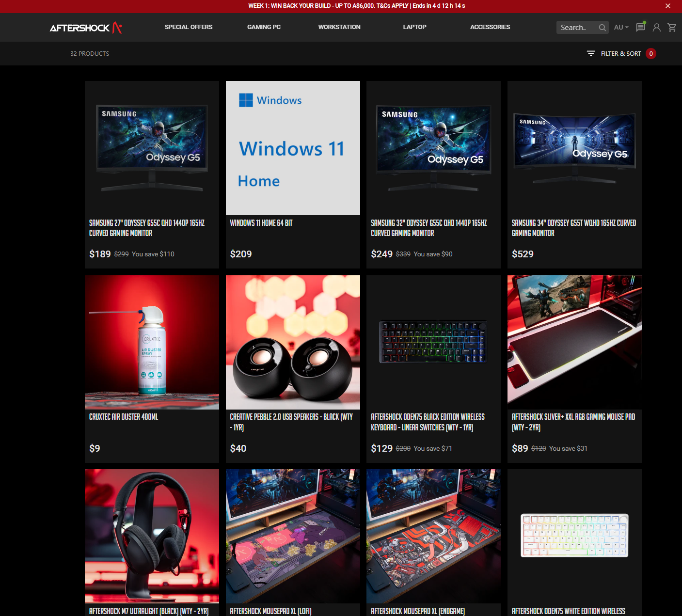This screenshot has height=616, width=682.
Task: Click the filter lines icon
Action: pos(591,53)
